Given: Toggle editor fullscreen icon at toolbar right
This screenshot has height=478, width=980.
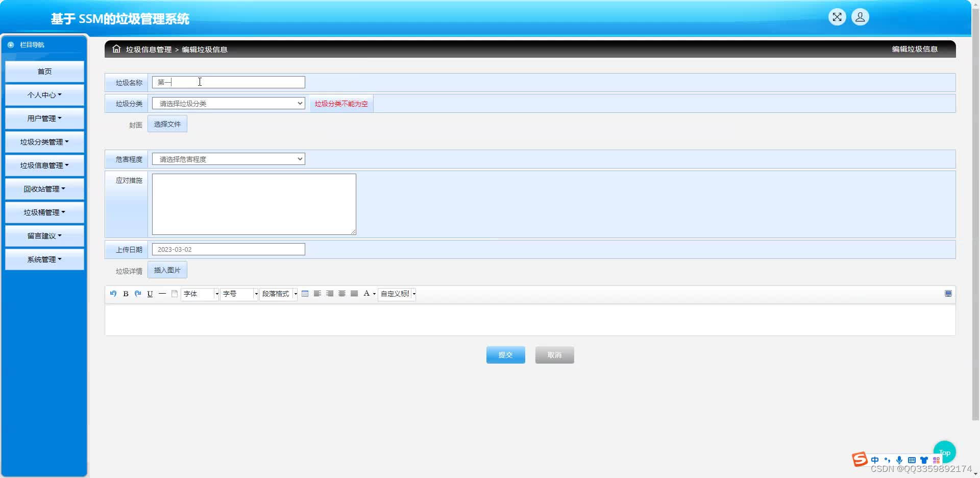Looking at the screenshot, I should click(x=948, y=294).
